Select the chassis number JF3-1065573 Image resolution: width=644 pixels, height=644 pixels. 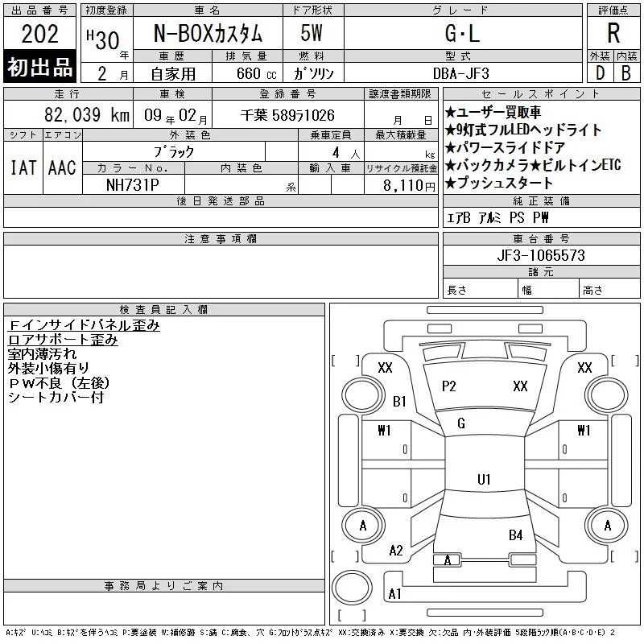pos(541,255)
